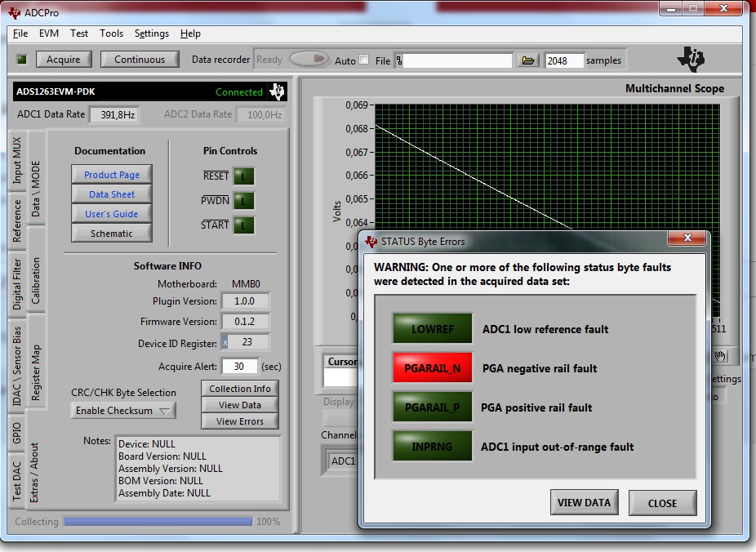Image resolution: width=756 pixels, height=552 pixels.
Task: Click the LOWREF fault indicator
Action: [432, 328]
